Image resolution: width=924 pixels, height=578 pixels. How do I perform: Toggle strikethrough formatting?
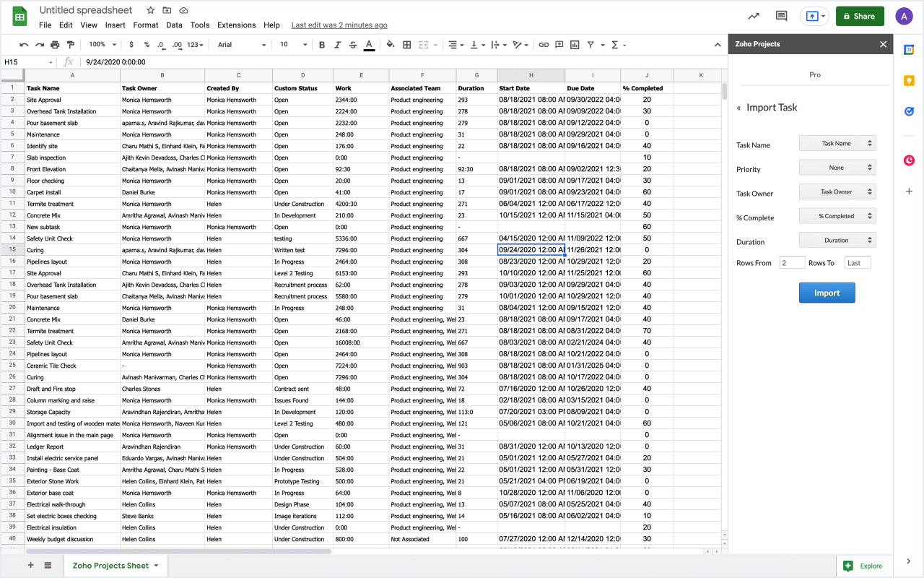pyautogui.click(x=353, y=45)
